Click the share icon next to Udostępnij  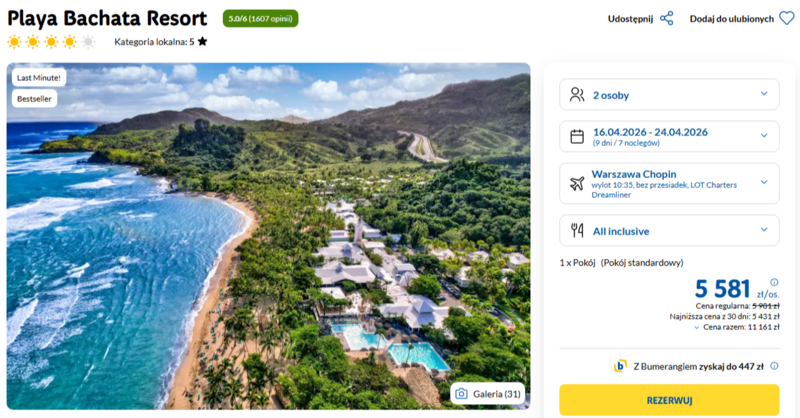coord(667,18)
